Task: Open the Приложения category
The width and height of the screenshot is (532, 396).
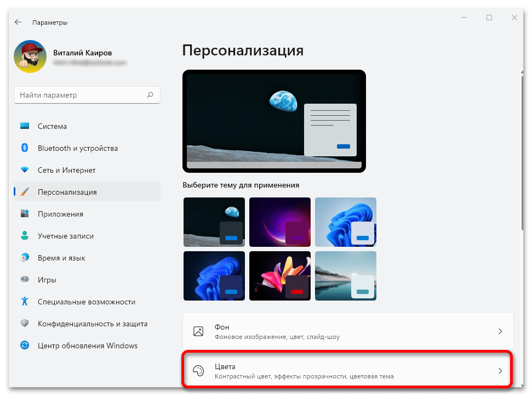Action: pos(87,214)
